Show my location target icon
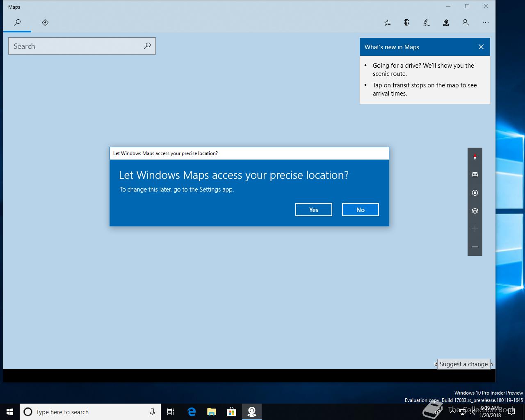 tap(475, 193)
